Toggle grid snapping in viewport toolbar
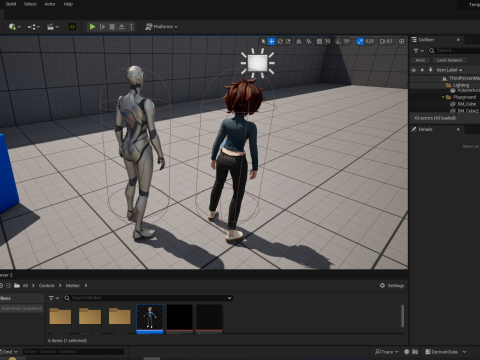The height and width of the screenshot is (360, 480). 319,41
